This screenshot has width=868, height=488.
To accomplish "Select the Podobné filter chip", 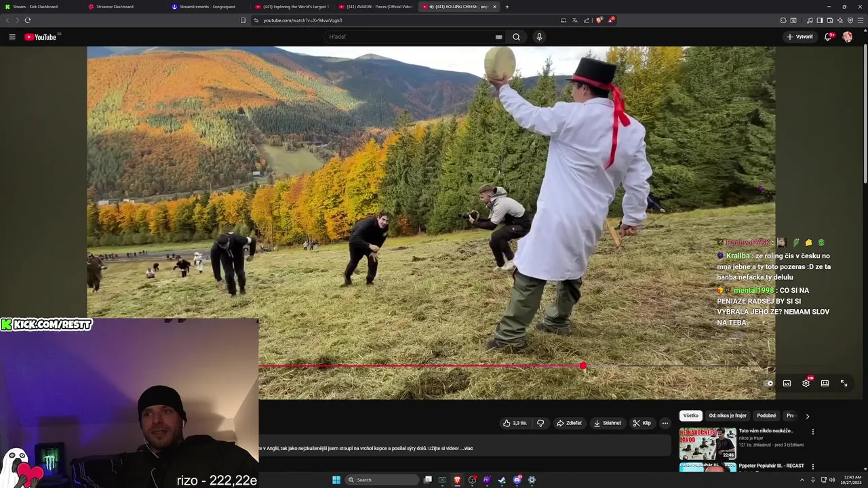I will (x=766, y=415).
